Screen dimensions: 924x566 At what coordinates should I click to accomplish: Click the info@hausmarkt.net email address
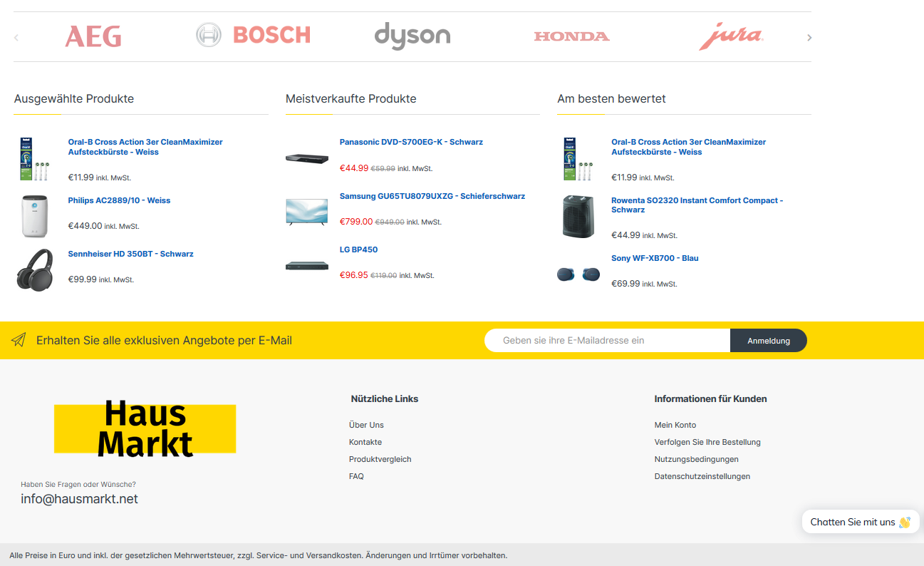tap(79, 499)
